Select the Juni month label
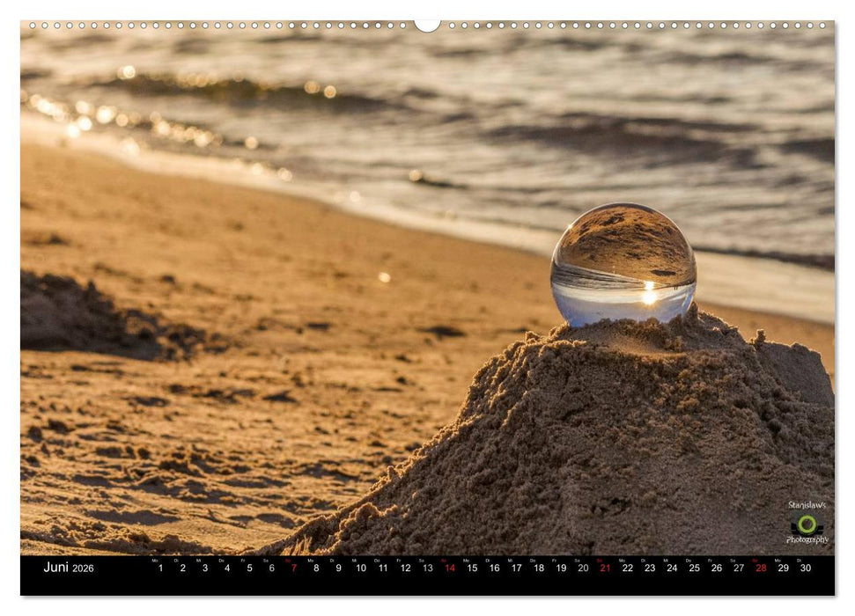855x616 pixels. [55, 568]
